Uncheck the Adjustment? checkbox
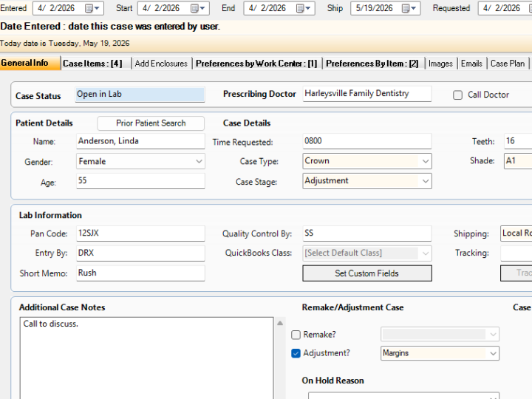 (x=296, y=353)
